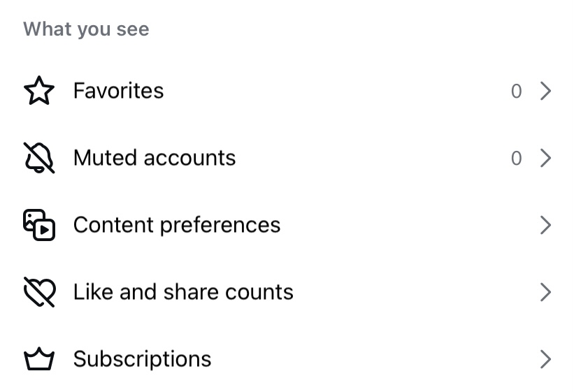Click the Favorites star icon
The height and width of the screenshot is (392, 574).
[39, 91]
